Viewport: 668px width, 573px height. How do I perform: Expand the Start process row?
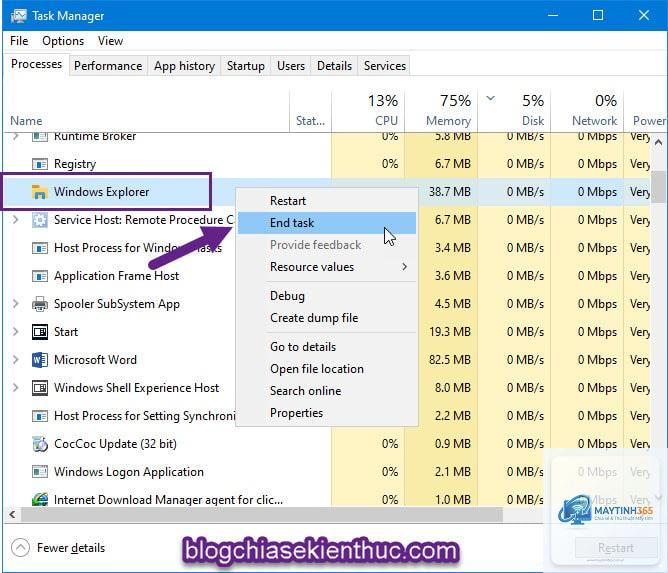pyautogui.click(x=16, y=332)
